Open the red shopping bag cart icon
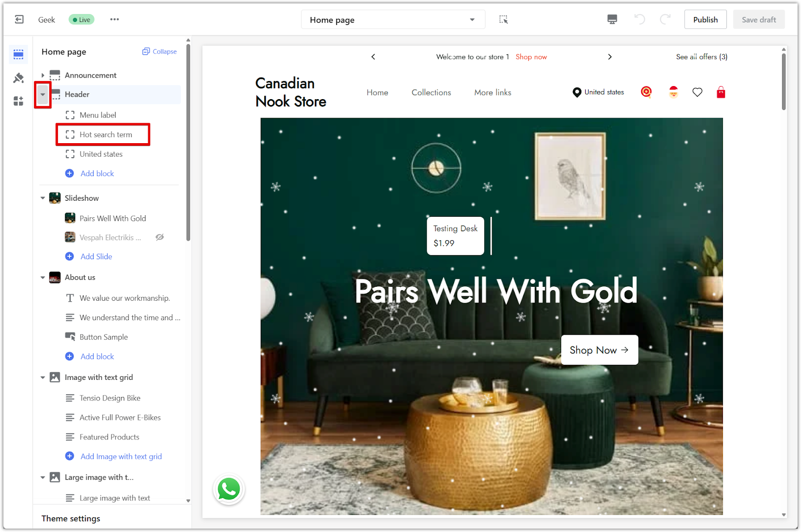 (720, 93)
